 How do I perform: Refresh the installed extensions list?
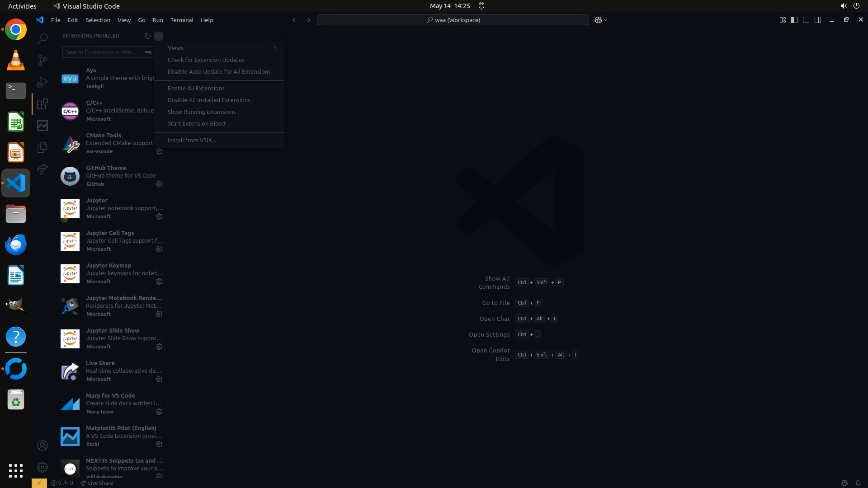147,36
